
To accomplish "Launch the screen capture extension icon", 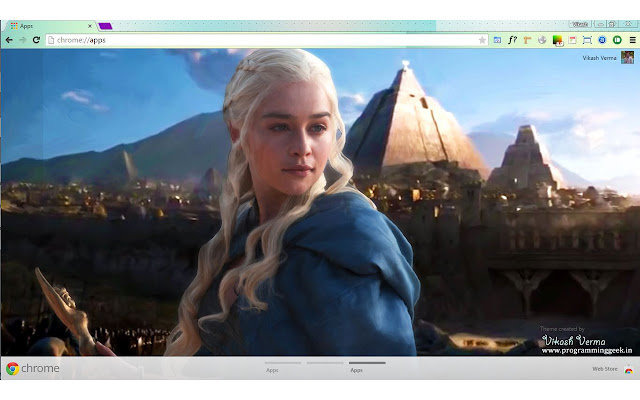I will coord(587,40).
